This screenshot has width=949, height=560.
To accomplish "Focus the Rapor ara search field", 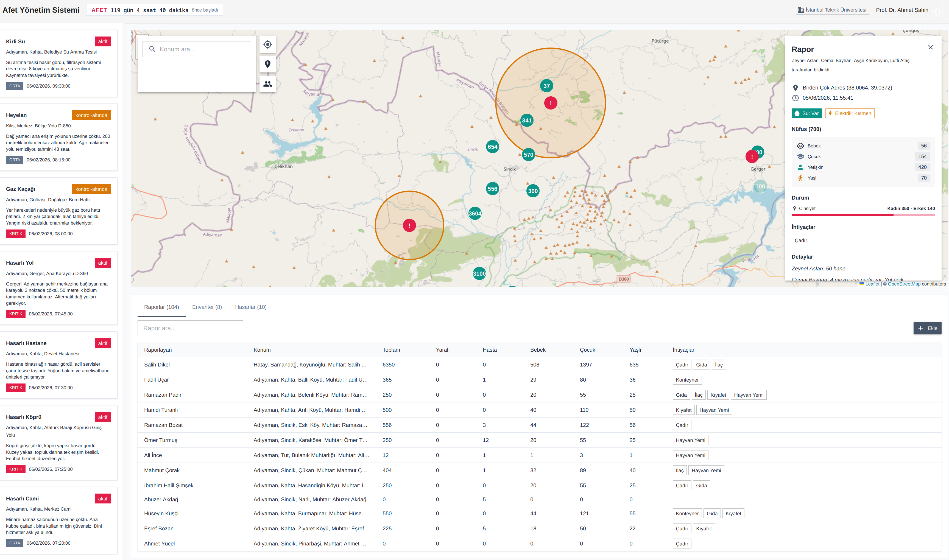I will click(190, 328).
